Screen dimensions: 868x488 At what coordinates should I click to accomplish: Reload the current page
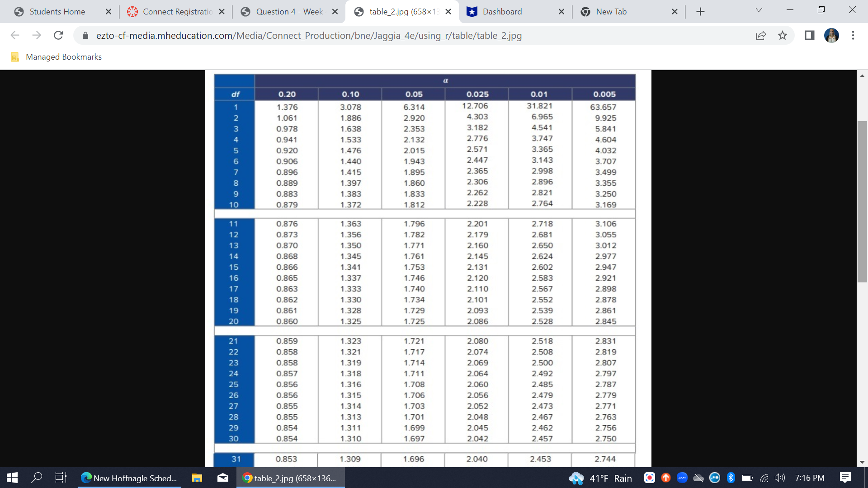point(58,35)
